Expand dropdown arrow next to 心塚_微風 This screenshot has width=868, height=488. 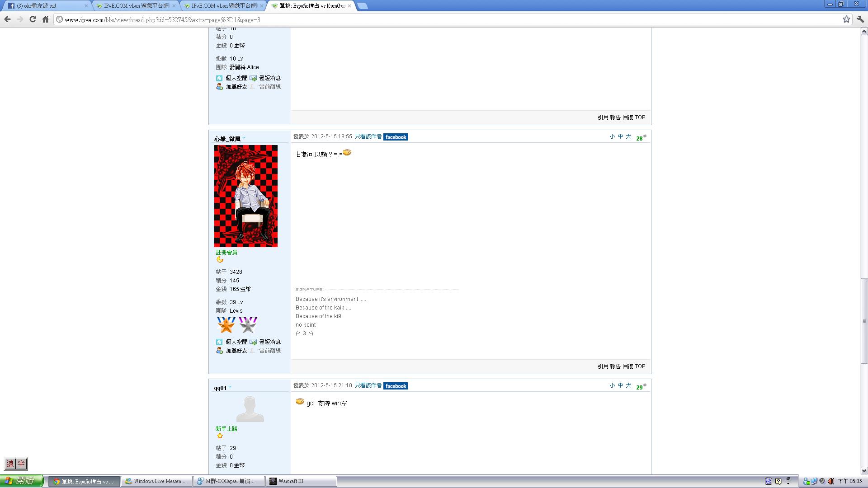[244, 138]
